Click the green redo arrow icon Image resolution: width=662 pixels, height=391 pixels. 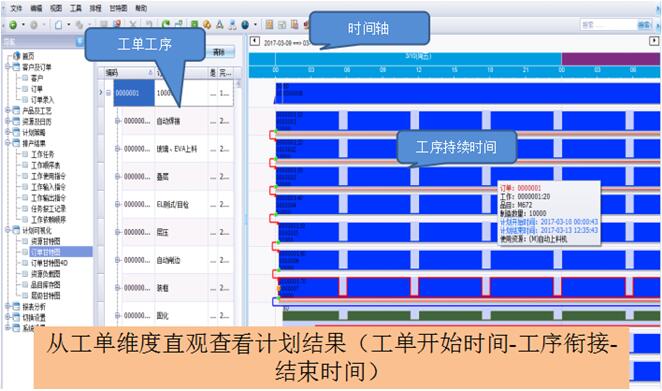pos(166,24)
